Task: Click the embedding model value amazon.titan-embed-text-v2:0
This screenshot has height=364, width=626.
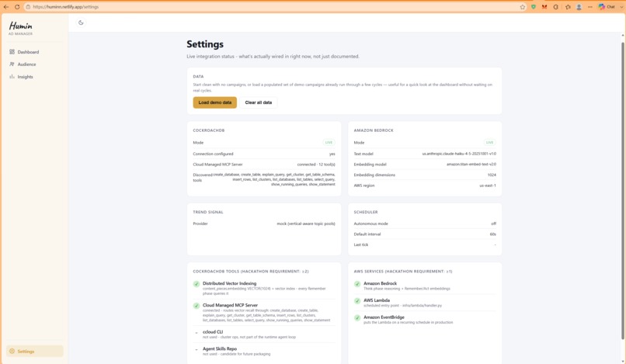Action: coord(471,164)
